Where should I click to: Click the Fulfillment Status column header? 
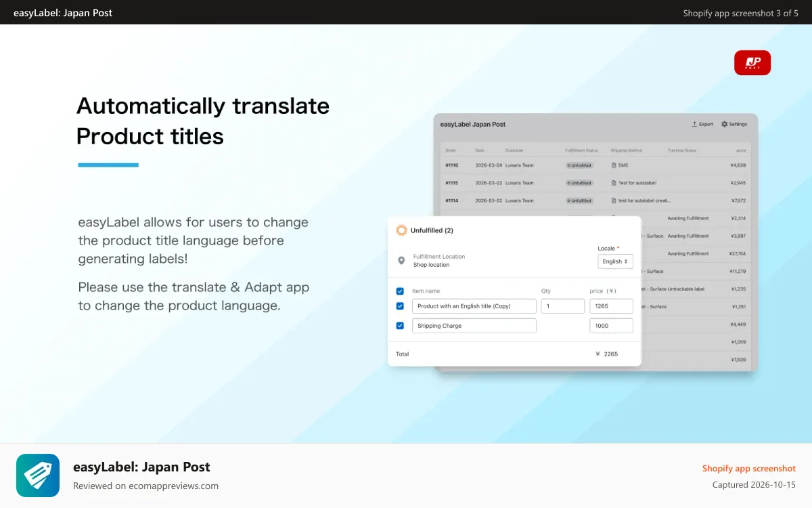(581, 150)
